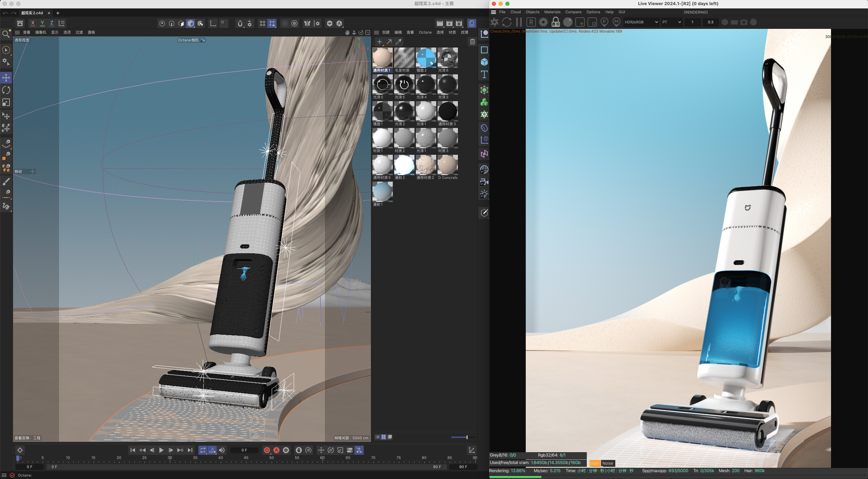Adjust the material thumbnail size slider
This screenshot has height=479, width=868.
pos(467,437)
